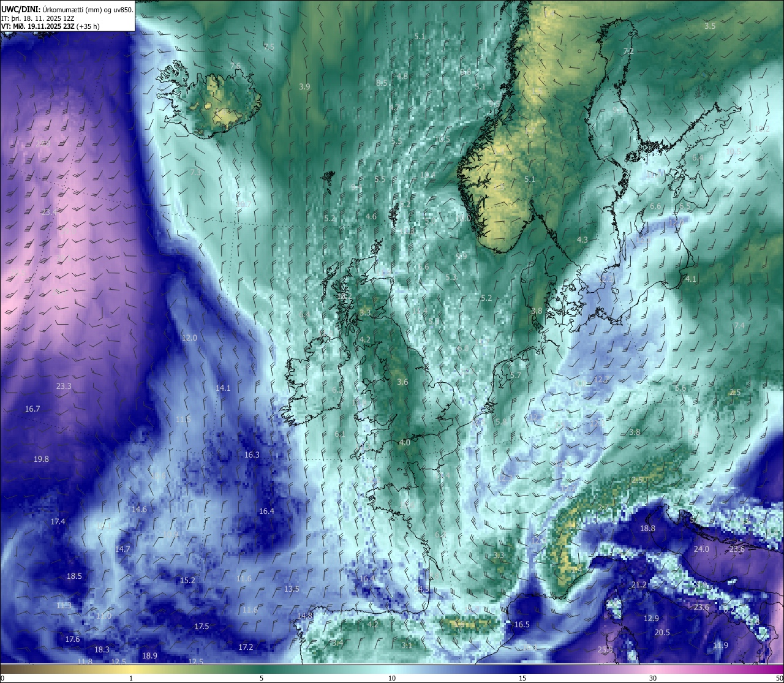Click the map value 4.3 over Sweden
784x683 pixels.
pyautogui.click(x=582, y=240)
